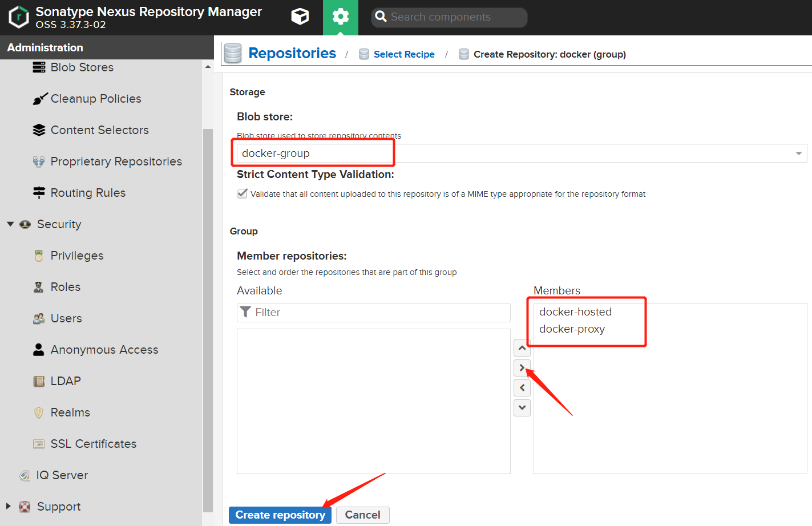Click the Support lifebuoy icon

click(x=25, y=507)
